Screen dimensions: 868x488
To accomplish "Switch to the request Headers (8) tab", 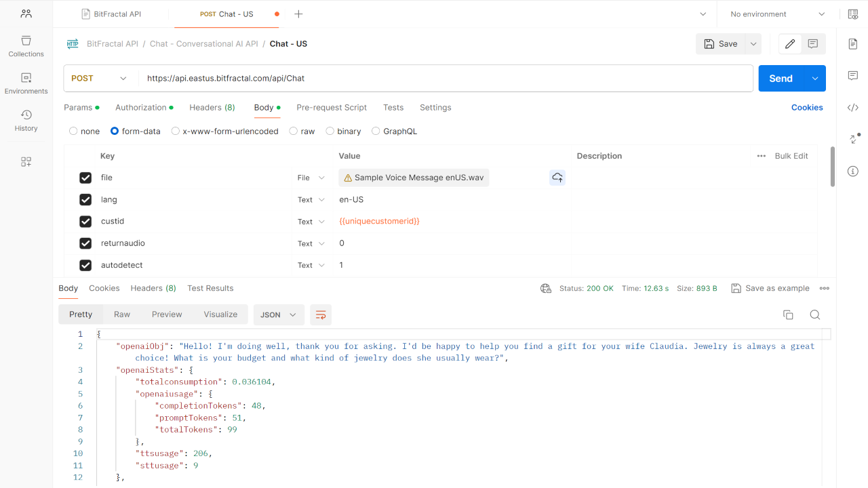I will click(212, 107).
